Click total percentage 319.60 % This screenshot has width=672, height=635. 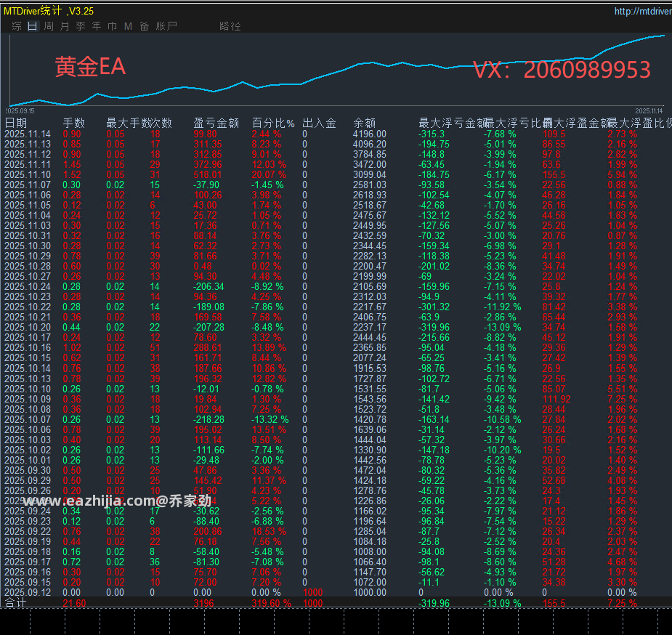(x=271, y=603)
